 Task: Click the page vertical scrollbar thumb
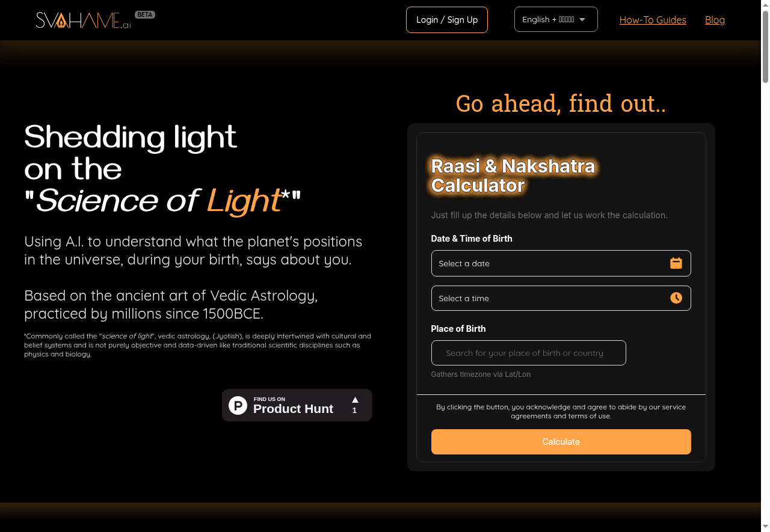(765, 45)
